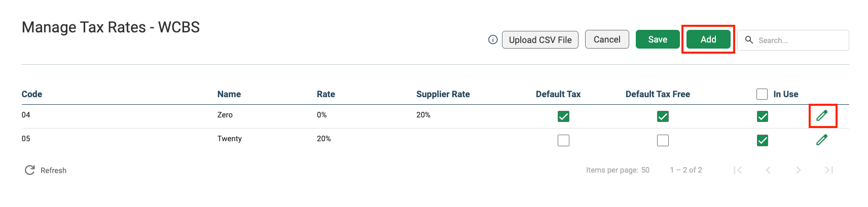Edit the Twenty tax rate pencil icon
Viewport: 868px width, 207px height.
pos(822,140)
